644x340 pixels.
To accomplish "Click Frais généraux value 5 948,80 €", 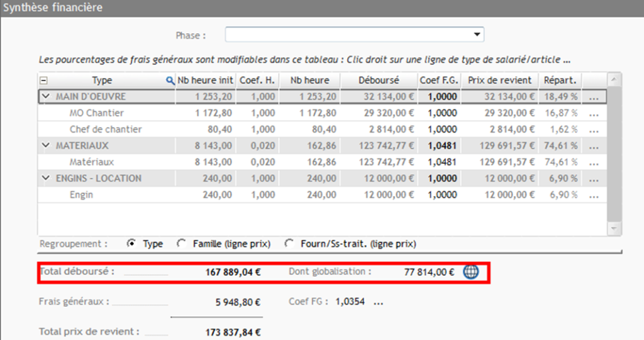I will (x=238, y=303).
